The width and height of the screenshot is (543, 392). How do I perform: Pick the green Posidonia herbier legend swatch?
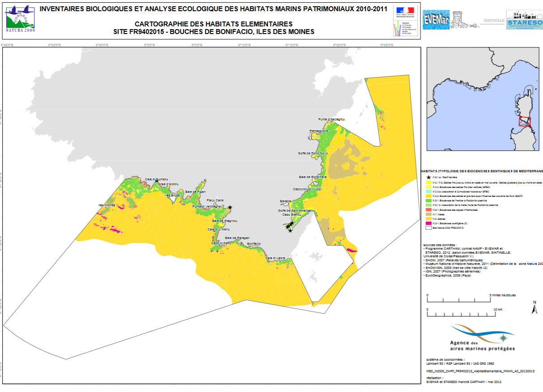pos(429,200)
